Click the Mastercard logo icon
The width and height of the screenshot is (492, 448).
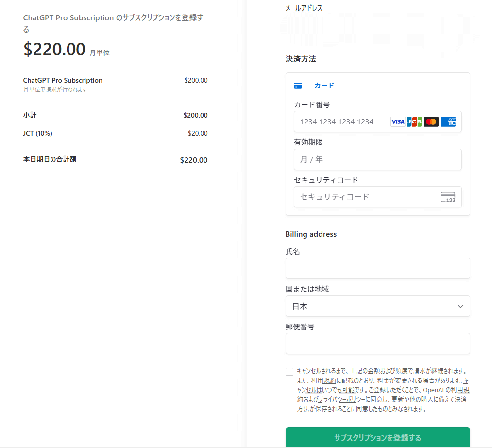(431, 122)
